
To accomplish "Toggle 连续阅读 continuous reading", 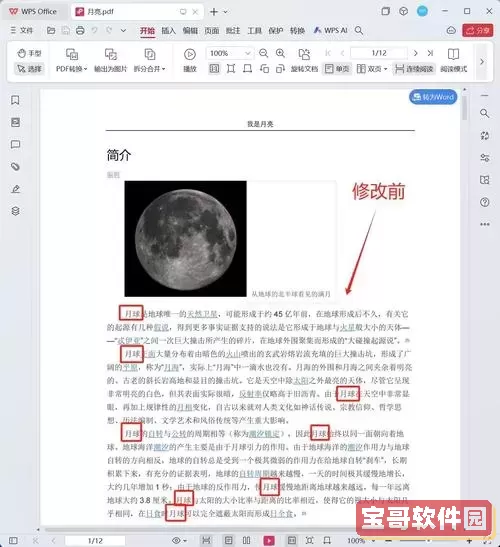I will 414,69.
